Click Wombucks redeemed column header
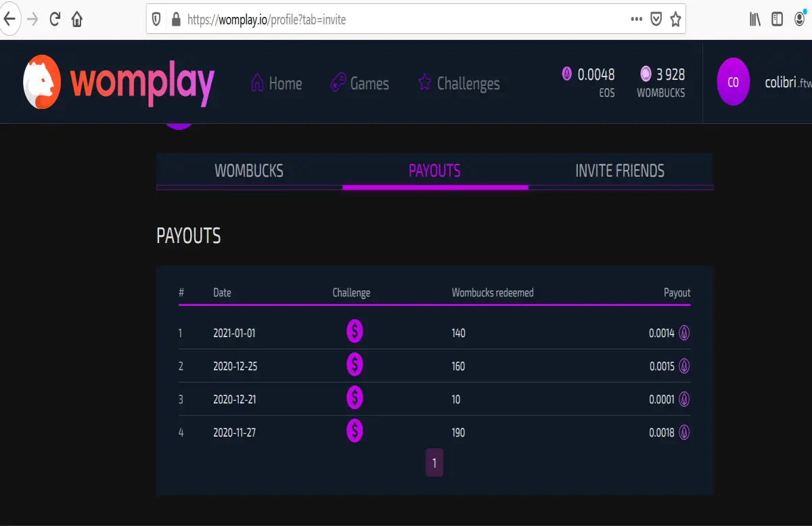812x526 pixels. pyautogui.click(x=493, y=292)
